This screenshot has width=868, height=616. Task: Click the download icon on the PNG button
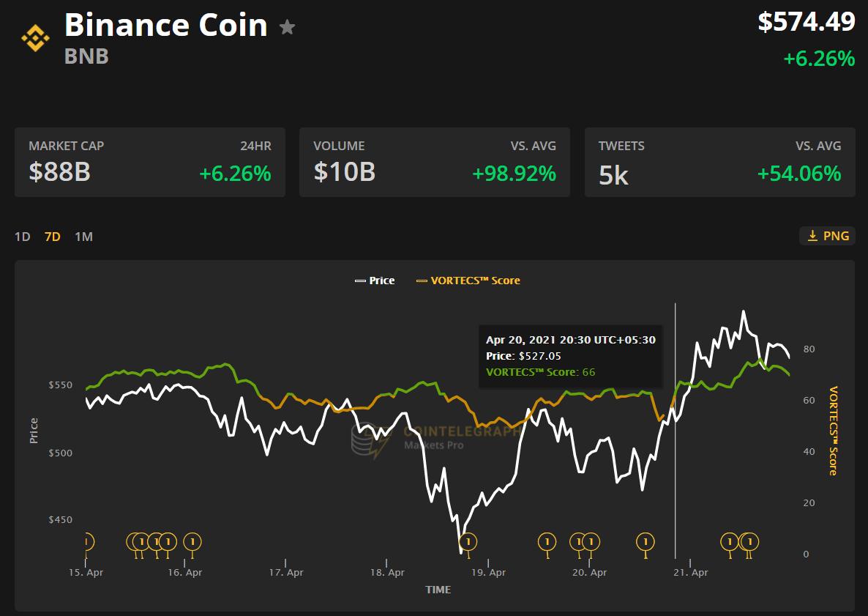tap(812, 236)
